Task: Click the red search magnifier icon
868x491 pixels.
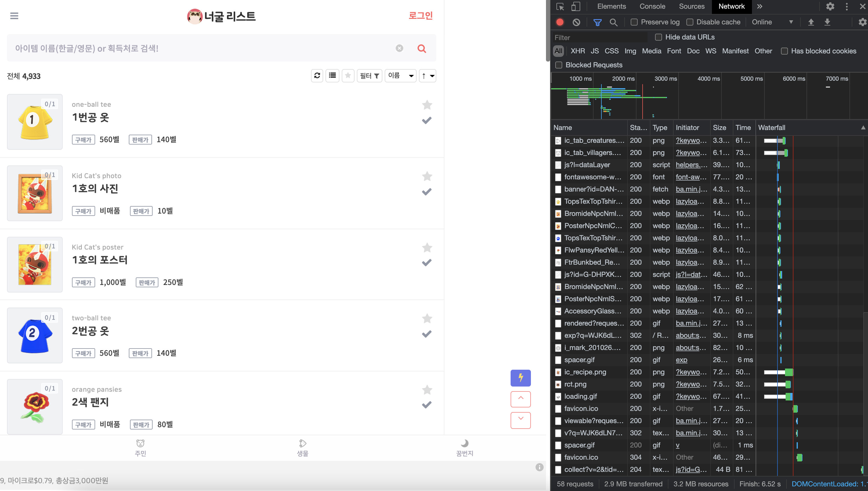Action: pyautogui.click(x=421, y=48)
